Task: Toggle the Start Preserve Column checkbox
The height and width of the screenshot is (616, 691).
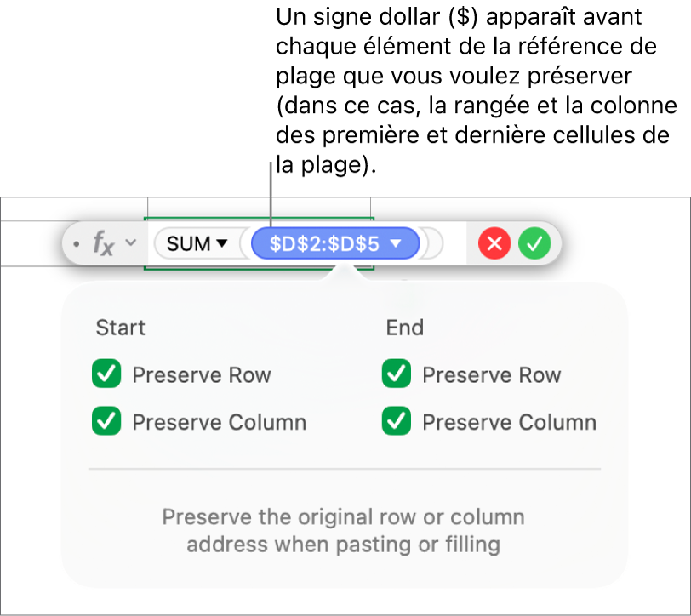Action: coord(107,421)
